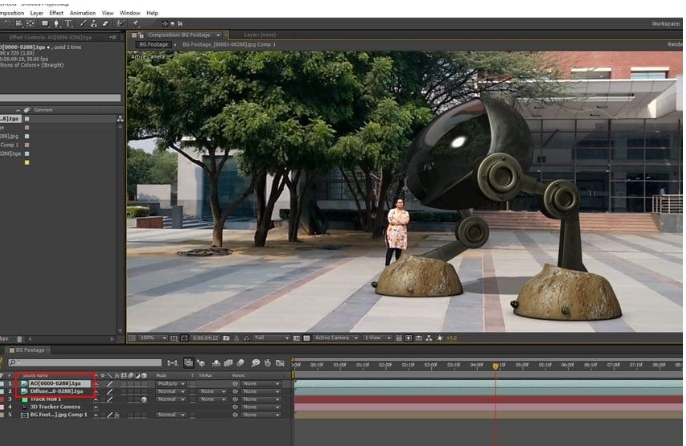Toggle the transparency grid in the viewer
The image size is (686, 446).
click(x=307, y=338)
